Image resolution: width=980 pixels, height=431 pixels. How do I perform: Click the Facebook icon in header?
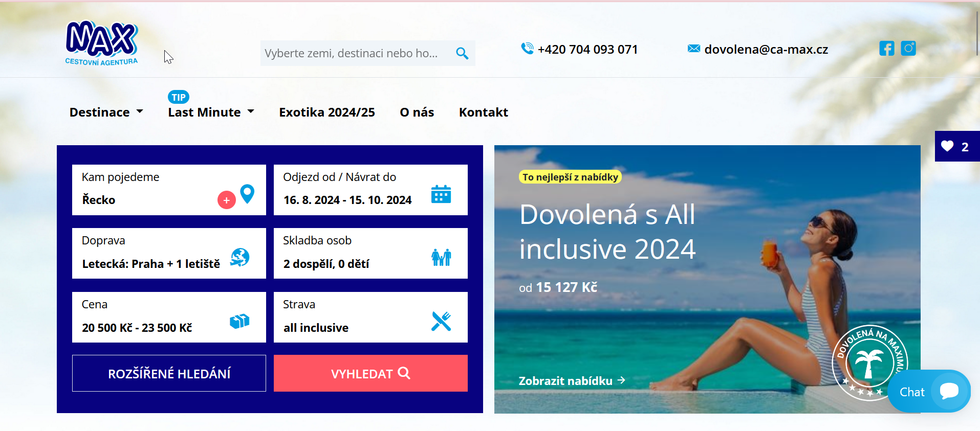(x=886, y=49)
